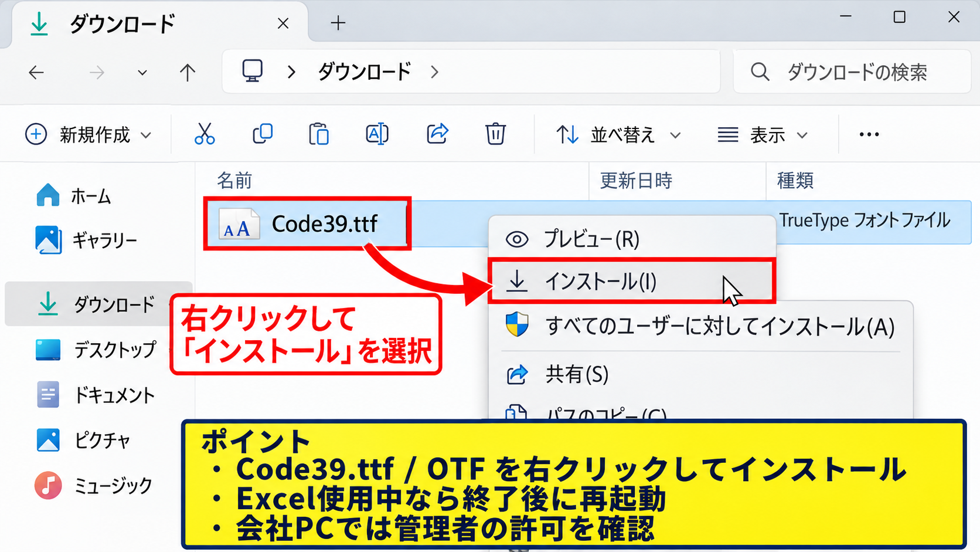Sort by 種類 column header

coord(795,180)
